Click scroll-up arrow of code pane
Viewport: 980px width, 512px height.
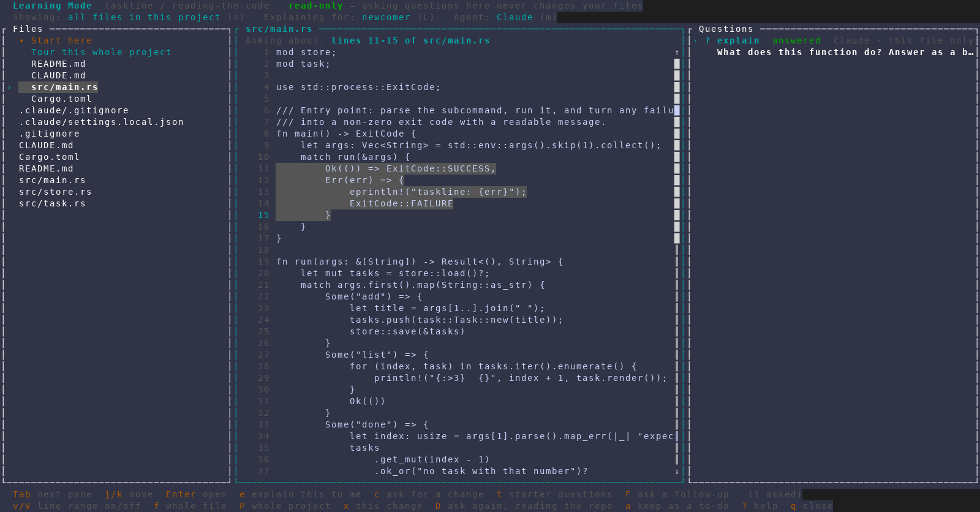point(677,53)
